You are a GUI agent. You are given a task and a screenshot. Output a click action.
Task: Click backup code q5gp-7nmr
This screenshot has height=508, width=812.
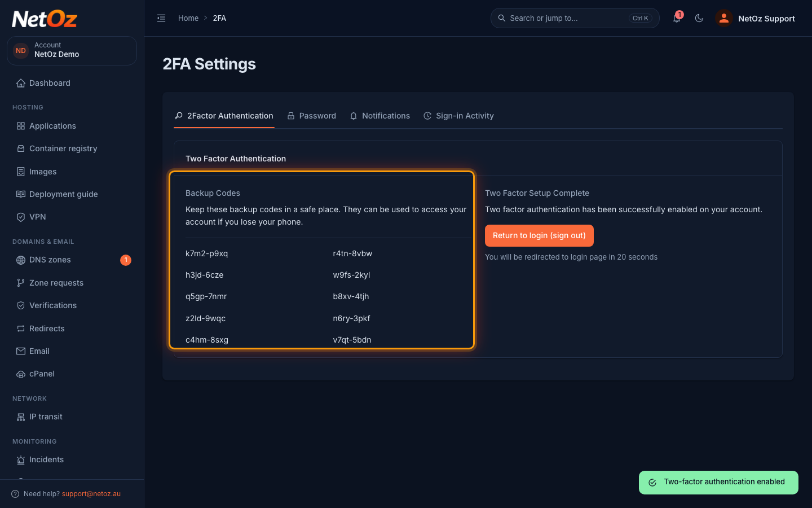point(206,296)
